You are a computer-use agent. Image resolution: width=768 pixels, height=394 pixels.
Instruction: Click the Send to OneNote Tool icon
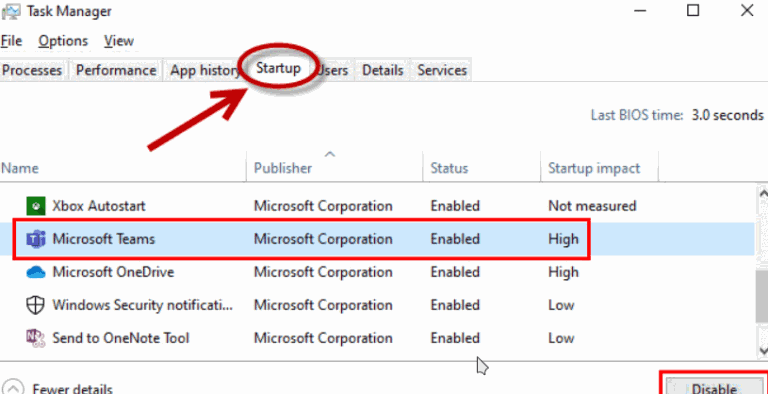coord(35,338)
